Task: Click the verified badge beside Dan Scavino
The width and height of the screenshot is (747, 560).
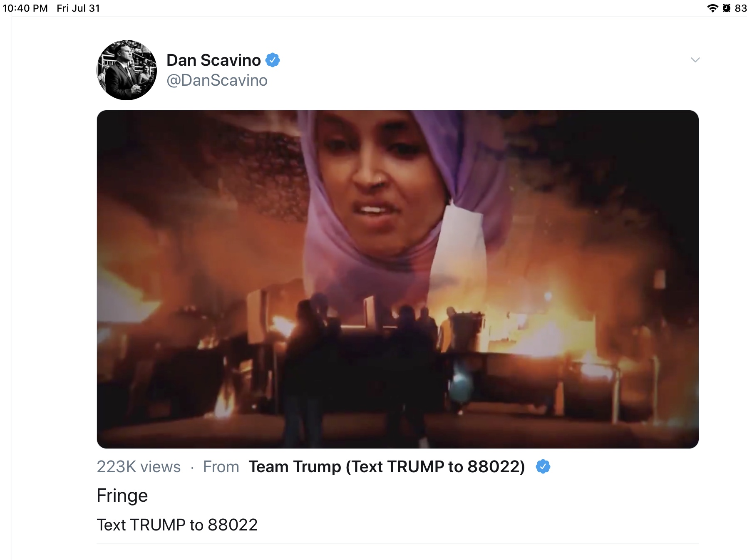Action: point(273,60)
